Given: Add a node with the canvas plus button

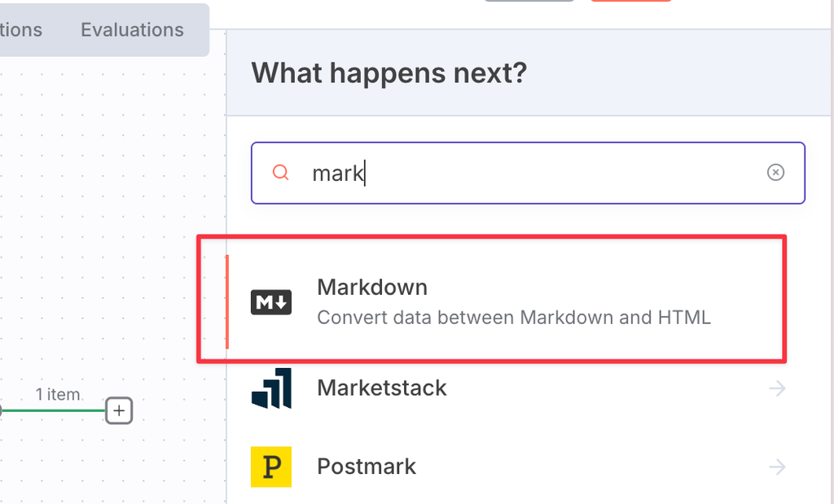Looking at the screenshot, I should click(x=119, y=410).
